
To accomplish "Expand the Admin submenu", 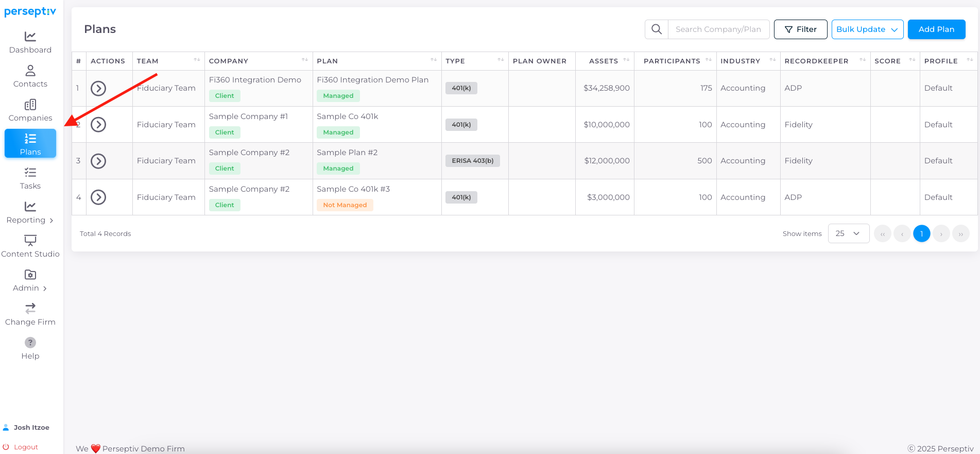I will tap(45, 289).
